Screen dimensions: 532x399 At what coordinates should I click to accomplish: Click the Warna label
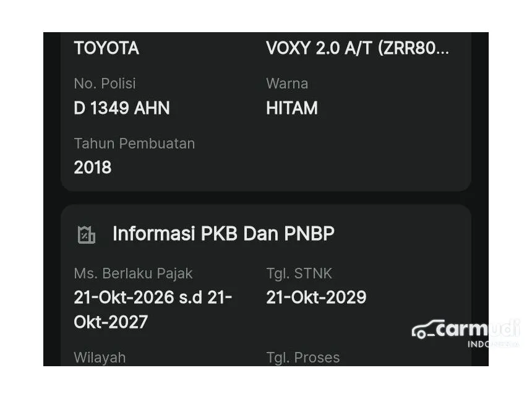(287, 84)
